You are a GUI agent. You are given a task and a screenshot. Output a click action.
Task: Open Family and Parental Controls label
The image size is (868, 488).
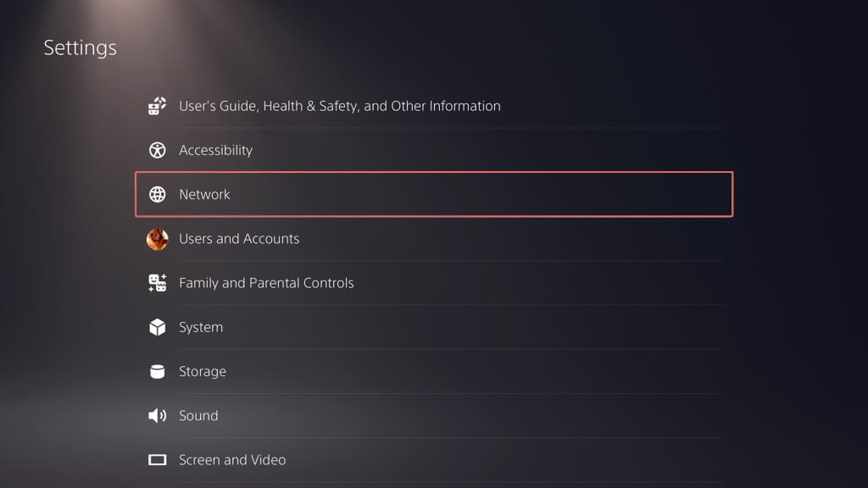[266, 283]
